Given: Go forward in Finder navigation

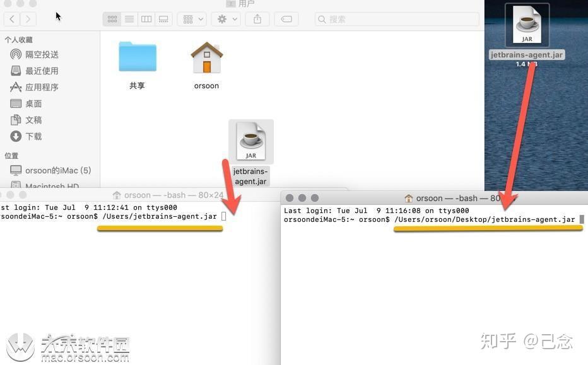Looking at the screenshot, I should click(x=28, y=19).
